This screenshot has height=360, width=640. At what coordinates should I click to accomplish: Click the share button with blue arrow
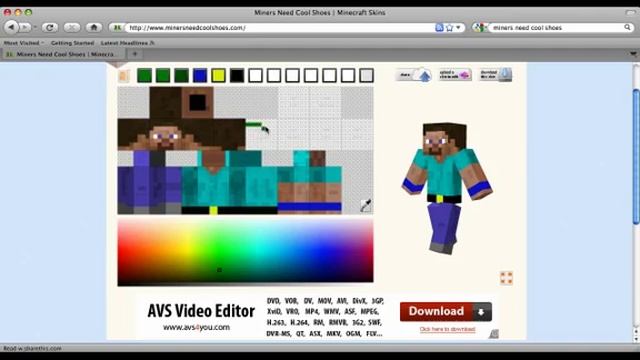point(413,75)
